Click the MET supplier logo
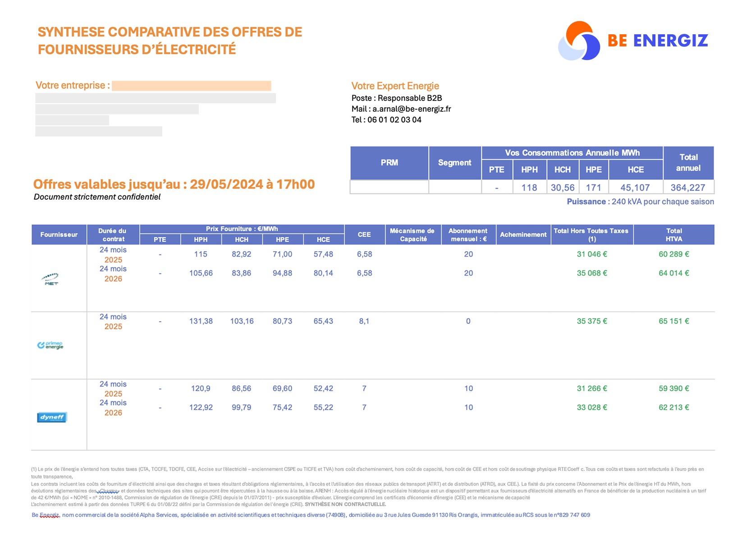Image resolution: width=756 pixels, height=534 pixels. coord(50,279)
